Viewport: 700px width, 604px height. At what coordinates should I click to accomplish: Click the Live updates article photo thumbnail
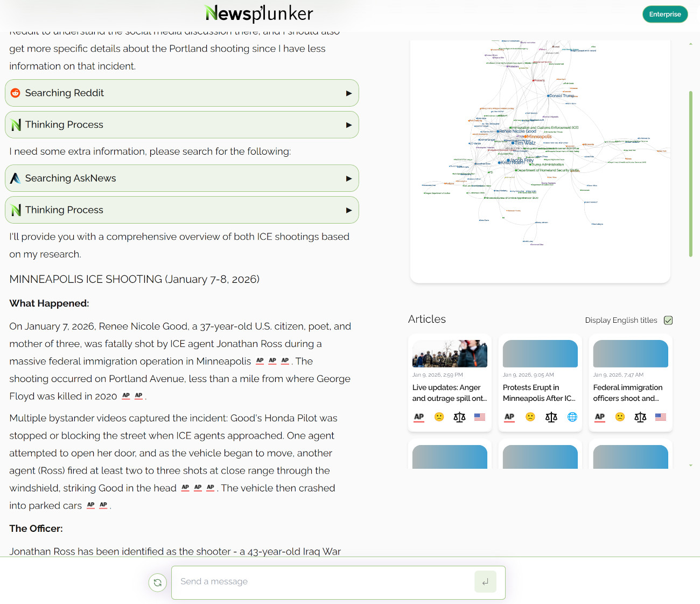click(x=450, y=353)
